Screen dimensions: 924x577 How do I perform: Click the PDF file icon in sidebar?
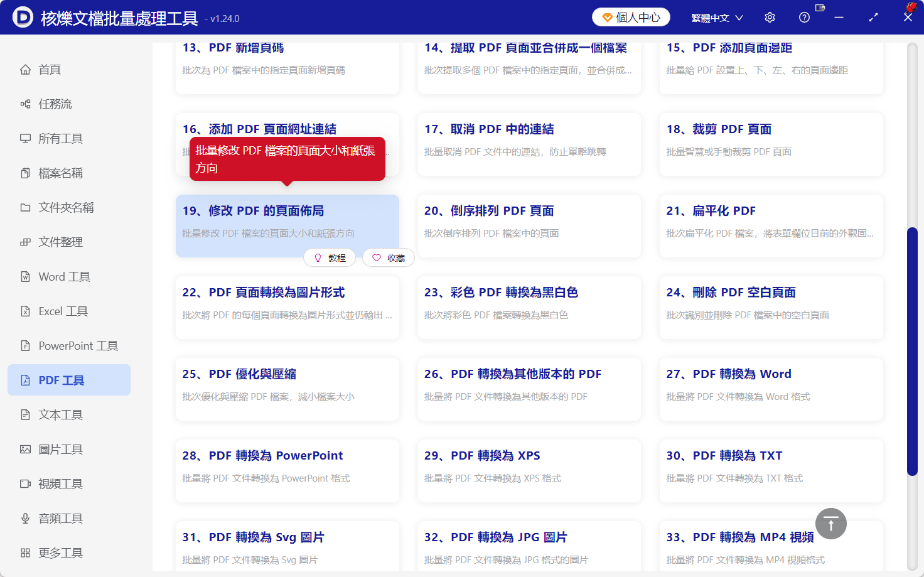click(x=25, y=380)
